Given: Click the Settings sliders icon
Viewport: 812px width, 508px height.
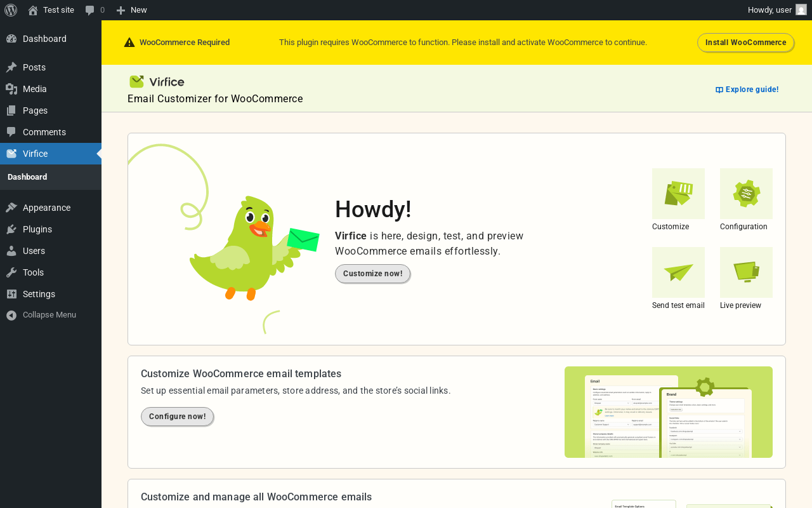Looking at the screenshot, I should tap(11, 294).
